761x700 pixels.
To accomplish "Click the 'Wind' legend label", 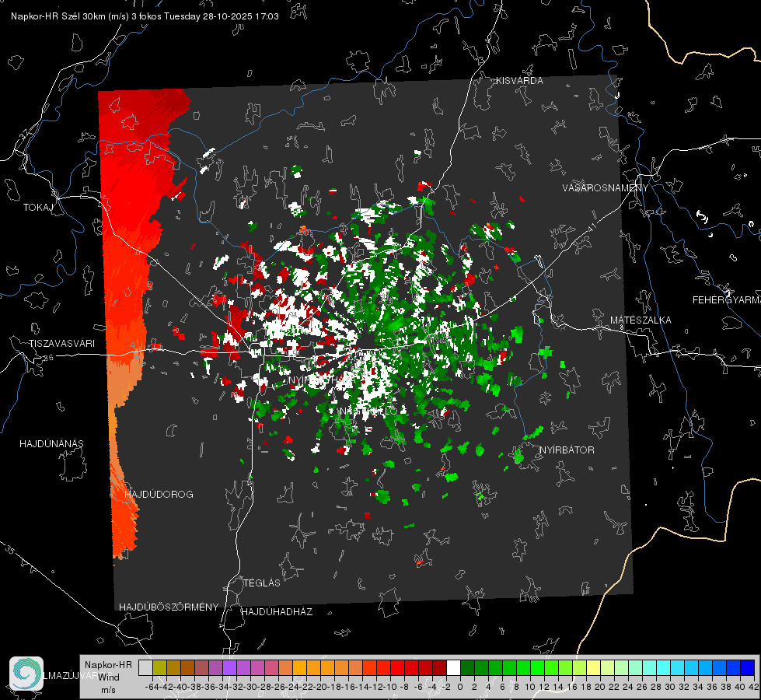I will [x=109, y=677].
